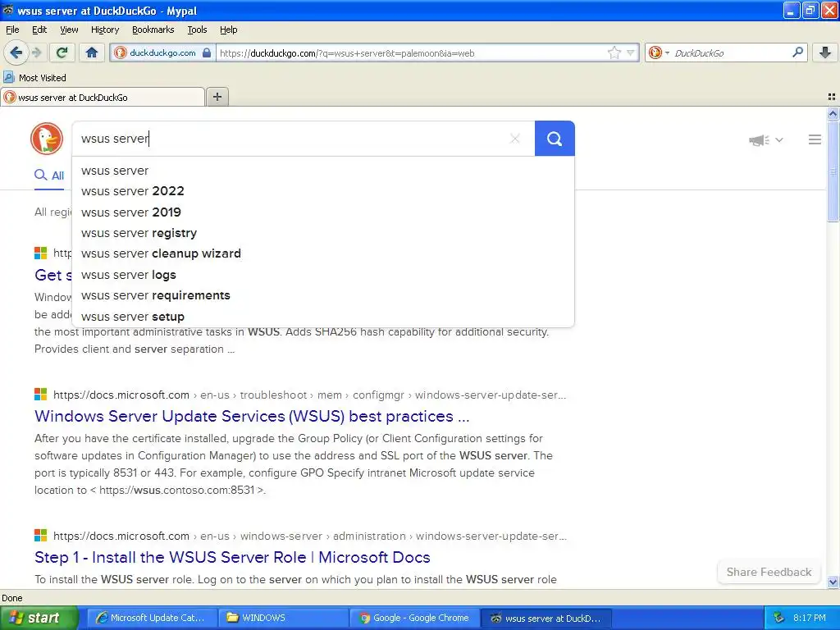Click the scrollbar down arrow
The height and width of the screenshot is (630, 840).
(x=833, y=582)
